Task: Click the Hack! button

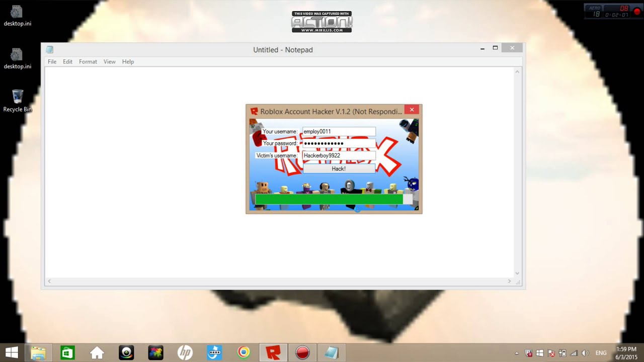Action: pos(339,169)
